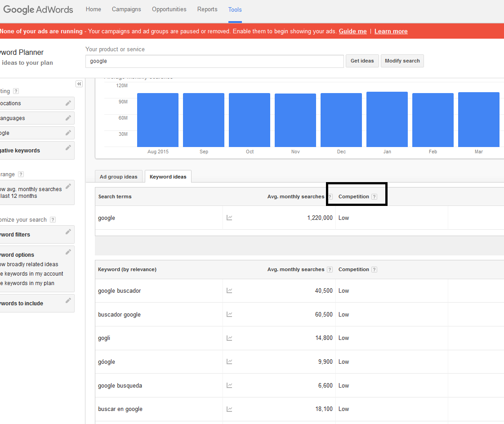
Task: Sort the Search terms table by Avg. monthly searches
Action: pyautogui.click(x=296, y=196)
